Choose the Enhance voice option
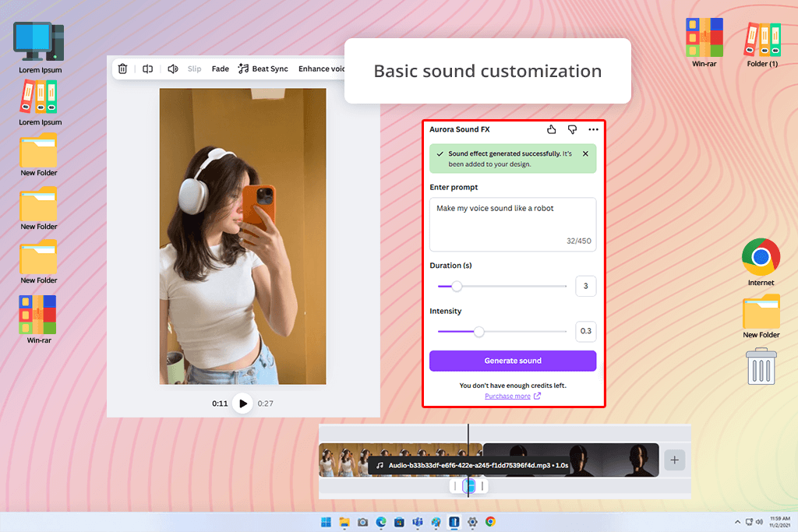This screenshot has width=798, height=532. pos(322,69)
